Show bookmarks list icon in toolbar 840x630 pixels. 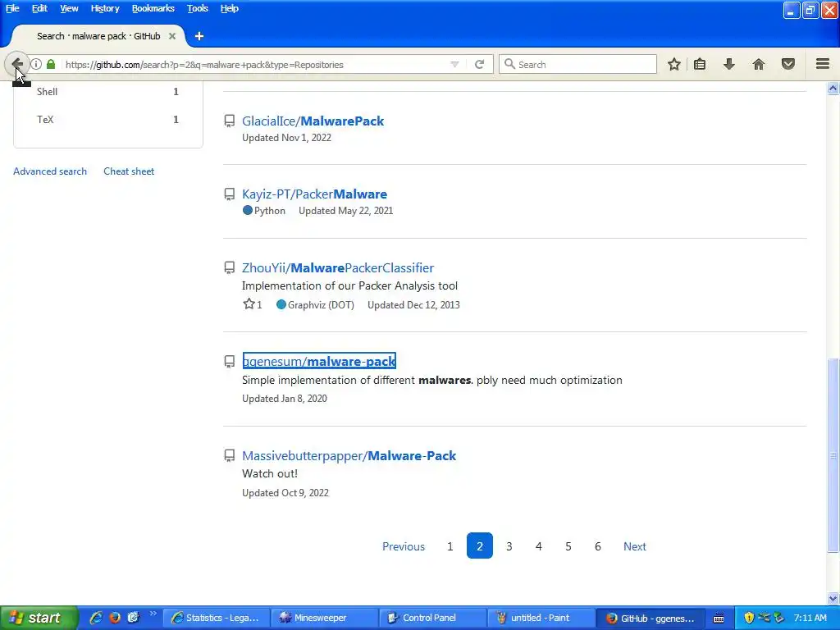coord(700,64)
